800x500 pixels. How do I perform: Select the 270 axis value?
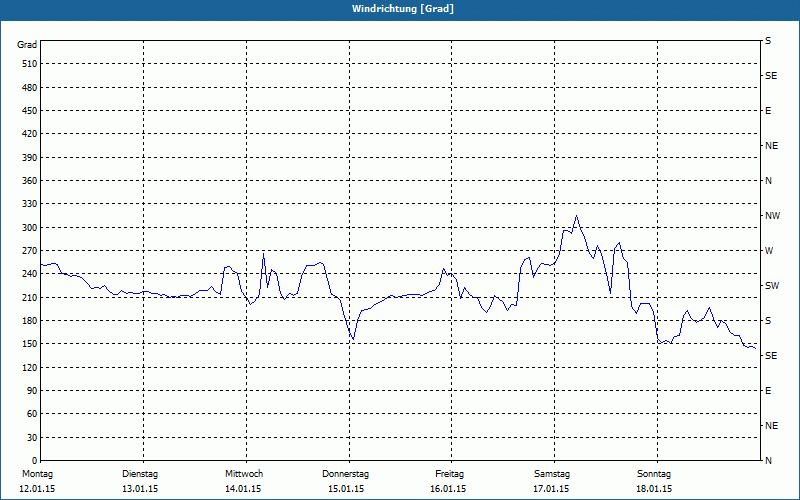(x=30, y=251)
